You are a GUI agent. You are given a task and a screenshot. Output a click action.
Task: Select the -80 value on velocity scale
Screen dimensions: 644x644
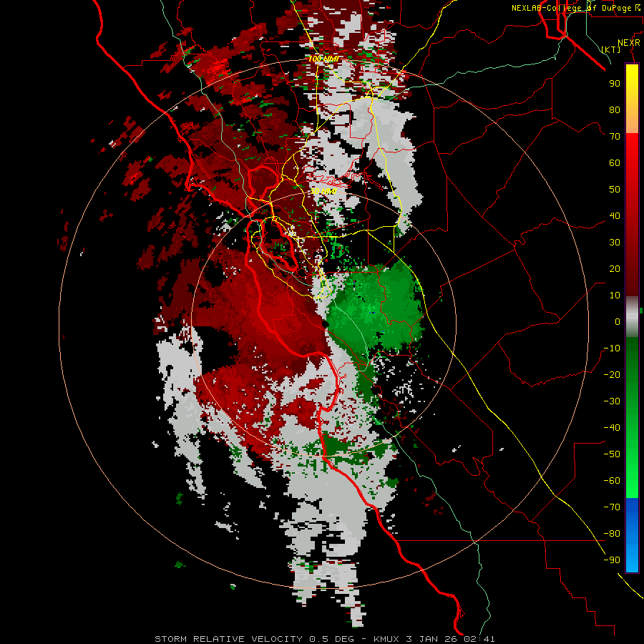612,534
